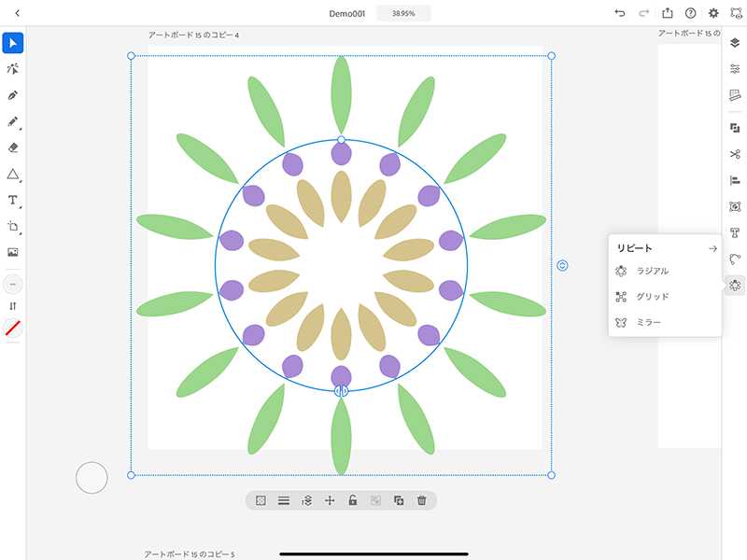Swap fill and stroke arrows
Image resolution: width=747 pixels, height=560 pixels.
tap(13, 306)
